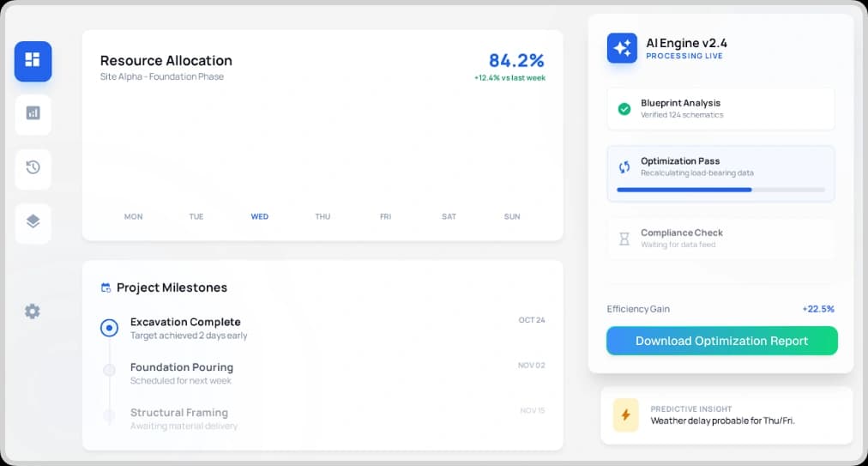The image size is (868, 466).
Task: Click the 84.2% allocation value
Action: pyautogui.click(x=516, y=60)
